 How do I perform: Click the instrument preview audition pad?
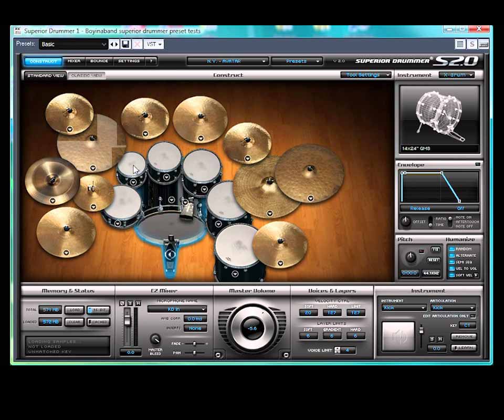click(x=398, y=336)
